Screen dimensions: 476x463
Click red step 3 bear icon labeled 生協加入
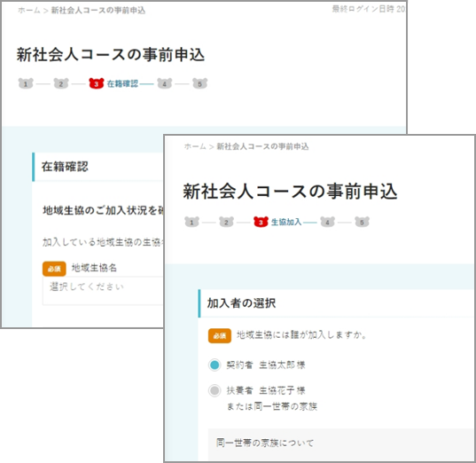pyautogui.click(x=261, y=222)
